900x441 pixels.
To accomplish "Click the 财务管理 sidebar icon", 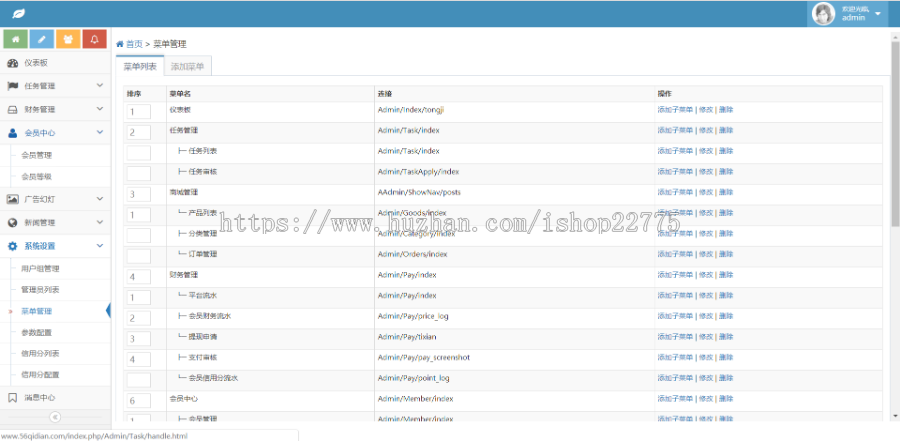I will click(12, 109).
